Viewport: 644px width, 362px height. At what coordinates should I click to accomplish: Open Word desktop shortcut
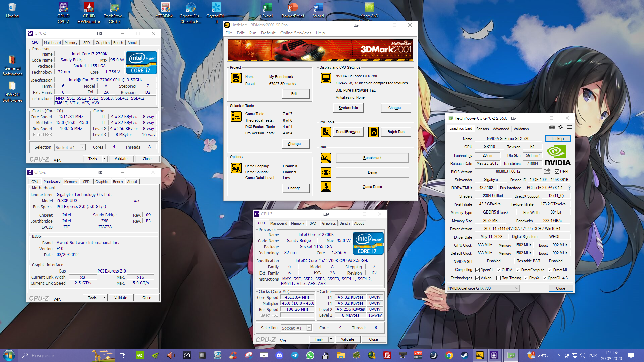318,10
